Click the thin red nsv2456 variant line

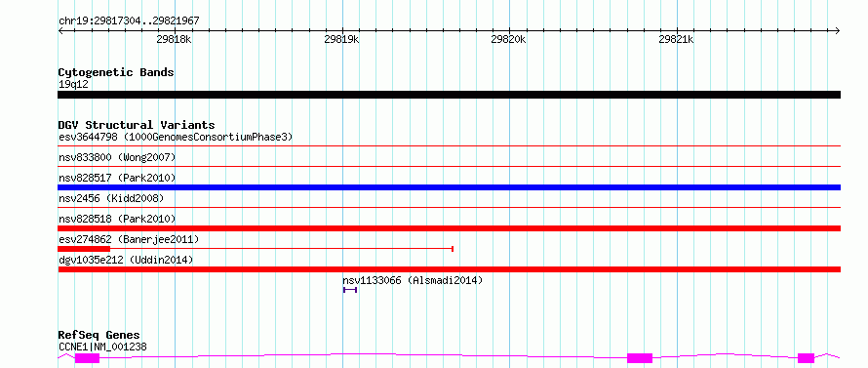[449, 208]
